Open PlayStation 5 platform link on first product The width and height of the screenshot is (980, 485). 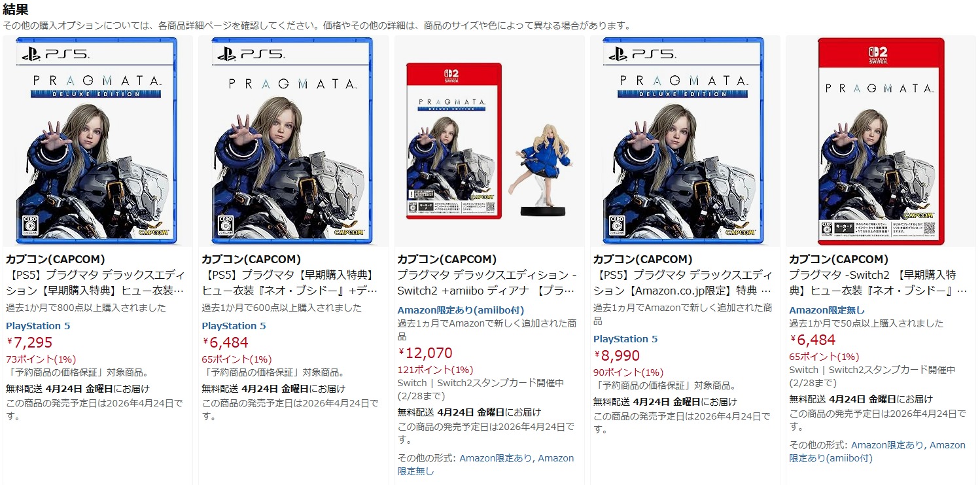pos(38,325)
